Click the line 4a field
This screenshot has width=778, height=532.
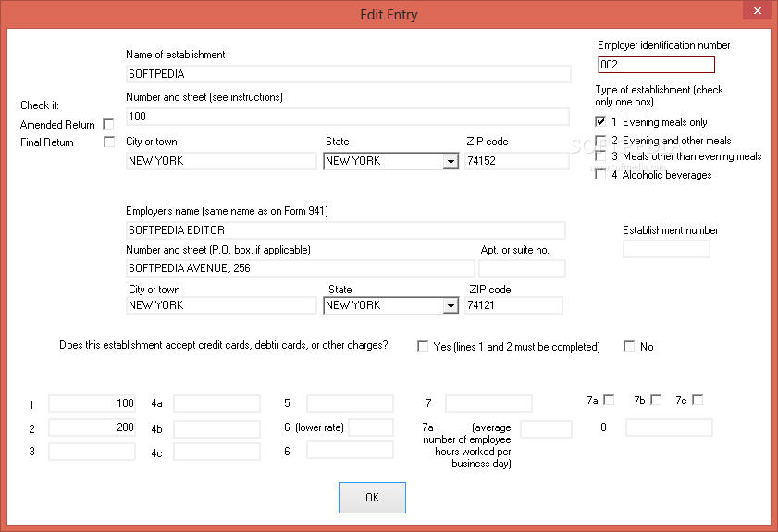pos(216,403)
